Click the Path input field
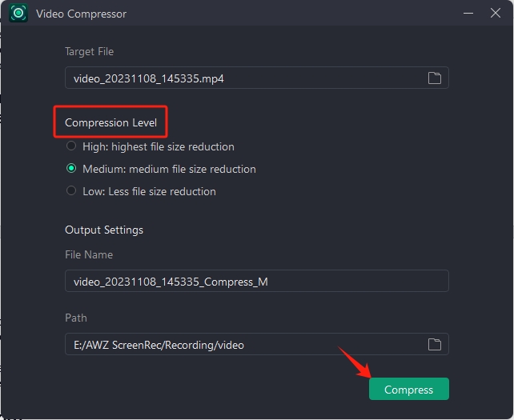 (257, 344)
